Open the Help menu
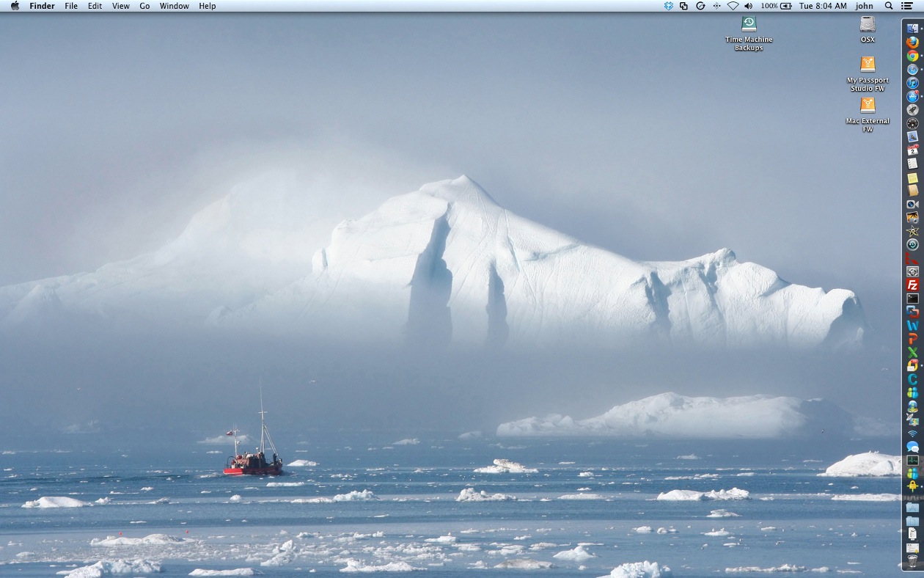The image size is (924, 578). 208,6
